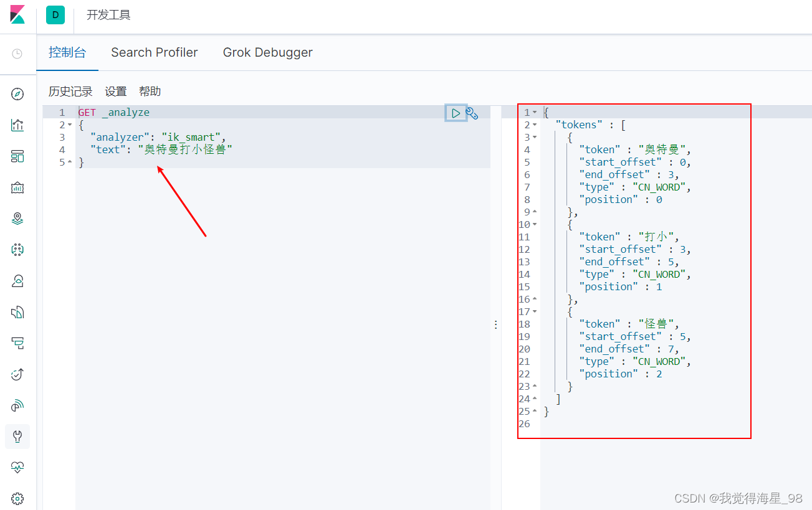This screenshot has width=812, height=510.
Task: Click "start_offset" : 3 line
Action: tap(635, 250)
